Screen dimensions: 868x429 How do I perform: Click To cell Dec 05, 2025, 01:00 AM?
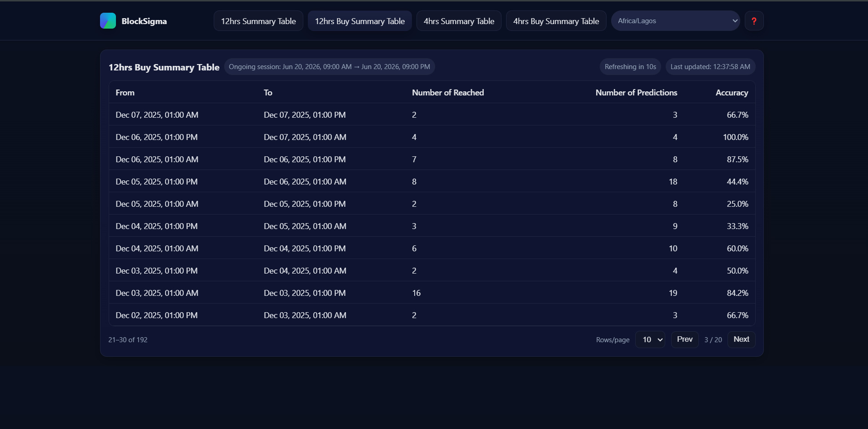click(305, 226)
